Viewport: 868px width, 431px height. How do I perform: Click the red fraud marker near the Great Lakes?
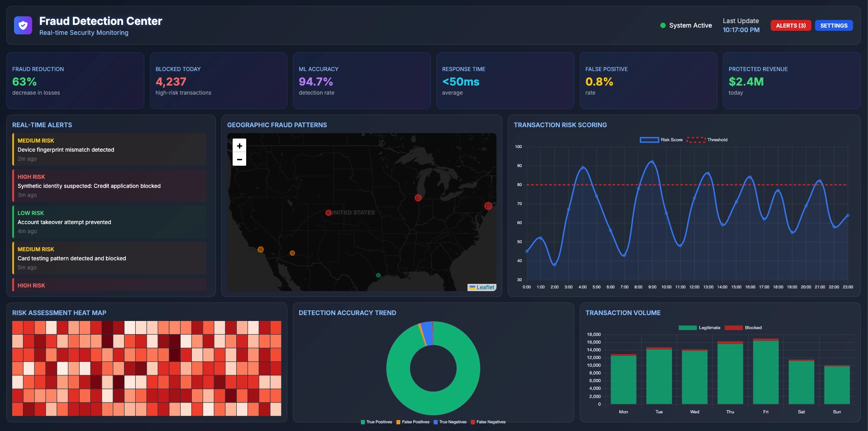pyautogui.click(x=418, y=197)
